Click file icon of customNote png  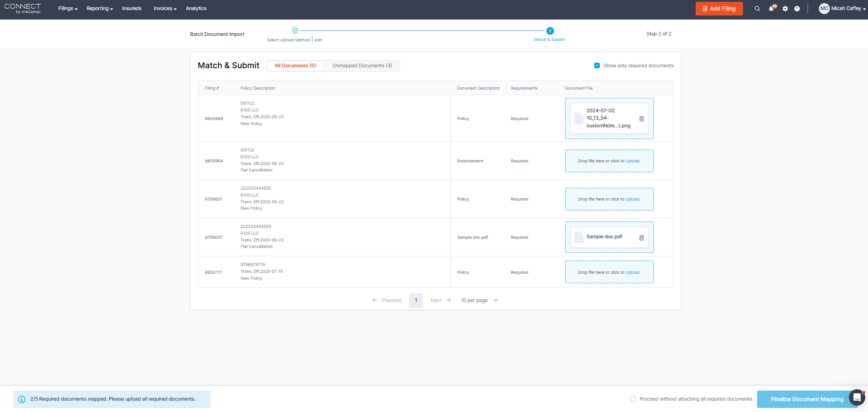click(x=579, y=118)
